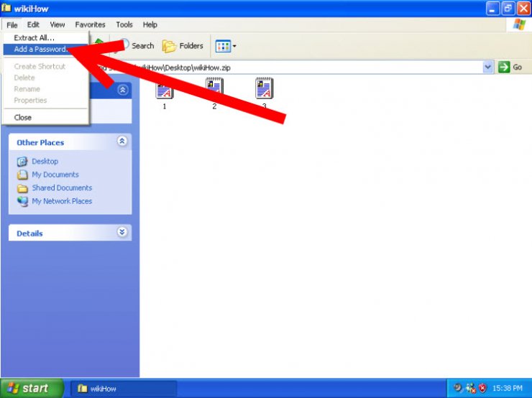
Task: Open the View menu
Action: [x=58, y=24]
